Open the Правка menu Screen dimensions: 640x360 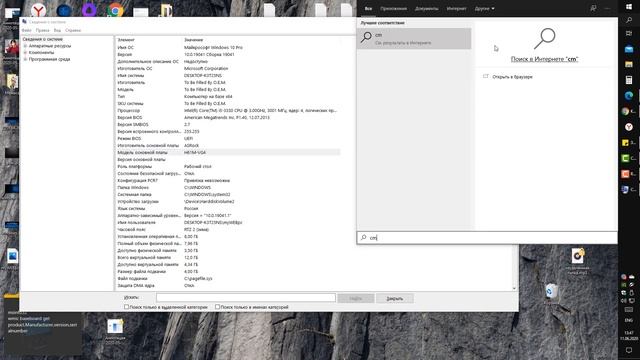coord(42,30)
